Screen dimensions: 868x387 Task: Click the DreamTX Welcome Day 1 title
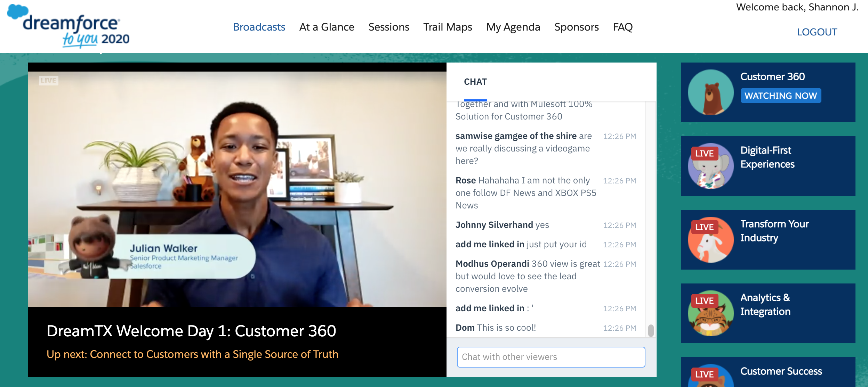(x=191, y=331)
